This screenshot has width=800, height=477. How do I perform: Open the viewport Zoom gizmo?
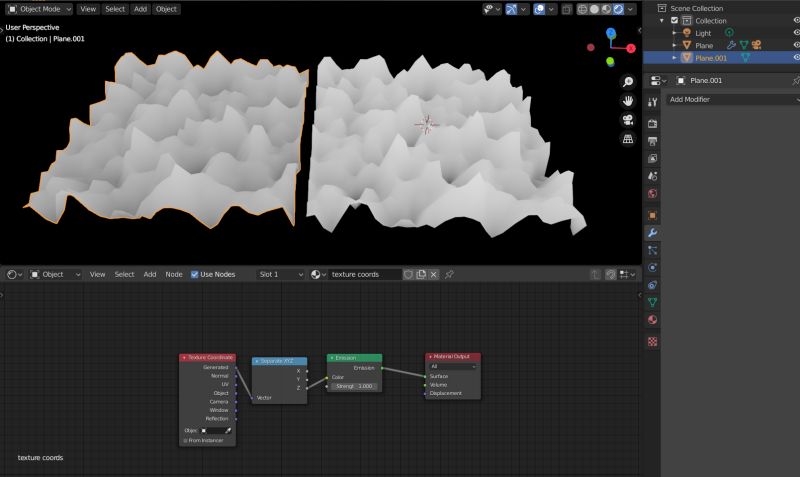[x=628, y=82]
